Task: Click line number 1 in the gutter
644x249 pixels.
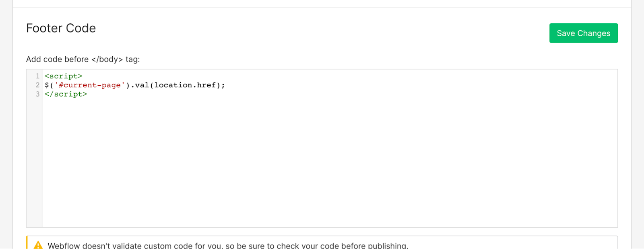Action: tap(37, 76)
